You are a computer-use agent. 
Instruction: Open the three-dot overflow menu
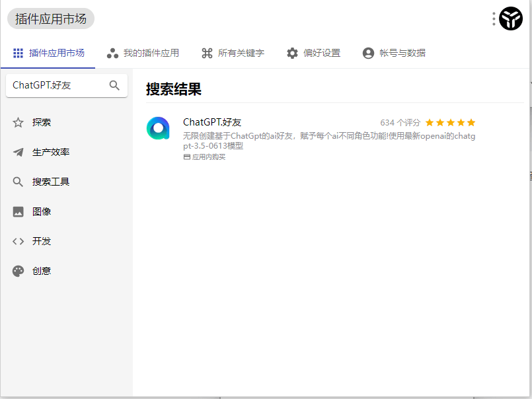click(x=492, y=18)
